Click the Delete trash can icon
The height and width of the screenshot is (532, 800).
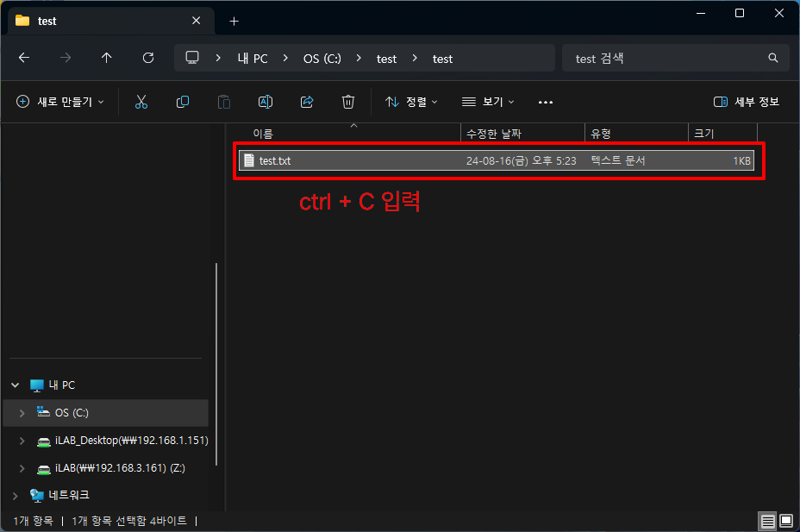click(x=348, y=102)
